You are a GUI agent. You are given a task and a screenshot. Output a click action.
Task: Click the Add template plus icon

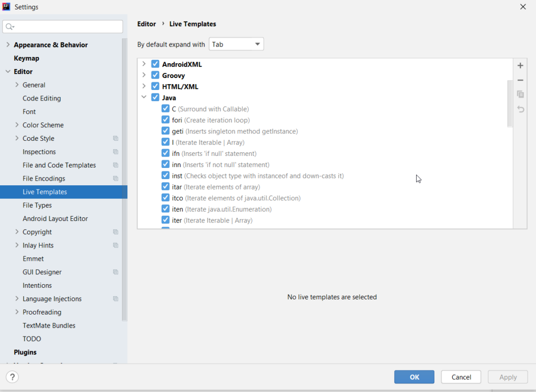click(x=520, y=66)
